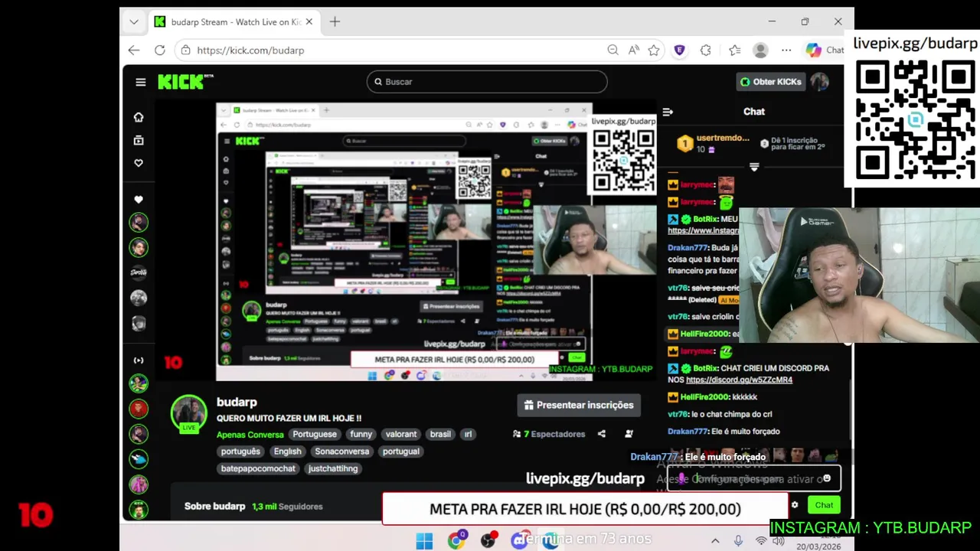The height and width of the screenshot is (551, 980).
Task: Open Copilot Chat in Edge toolbar
Action: (x=825, y=50)
